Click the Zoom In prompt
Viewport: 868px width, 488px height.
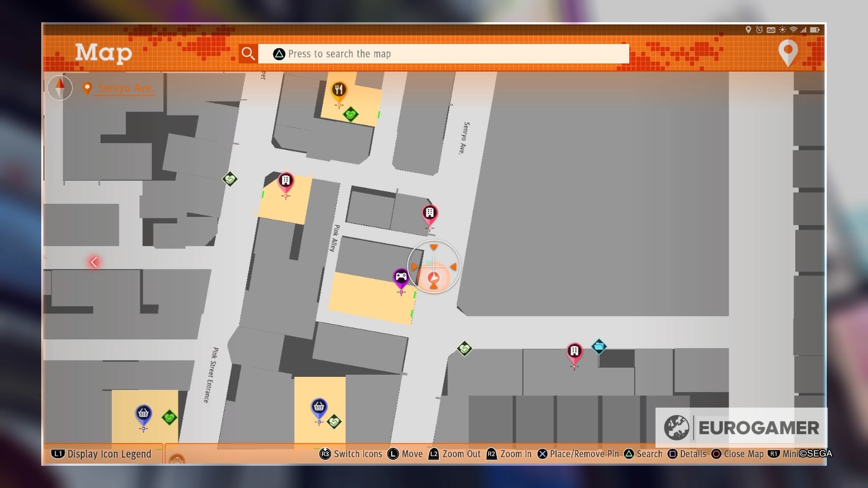click(509, 454)
